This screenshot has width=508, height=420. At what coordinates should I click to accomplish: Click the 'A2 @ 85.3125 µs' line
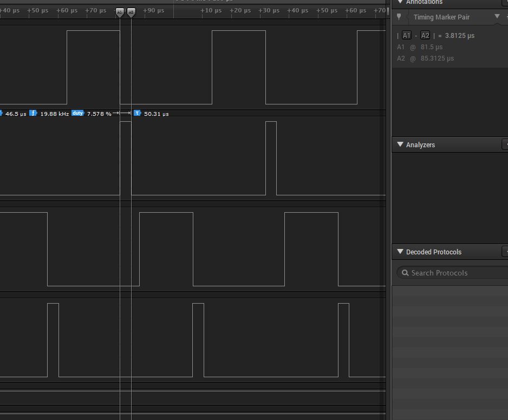point(425,58)
